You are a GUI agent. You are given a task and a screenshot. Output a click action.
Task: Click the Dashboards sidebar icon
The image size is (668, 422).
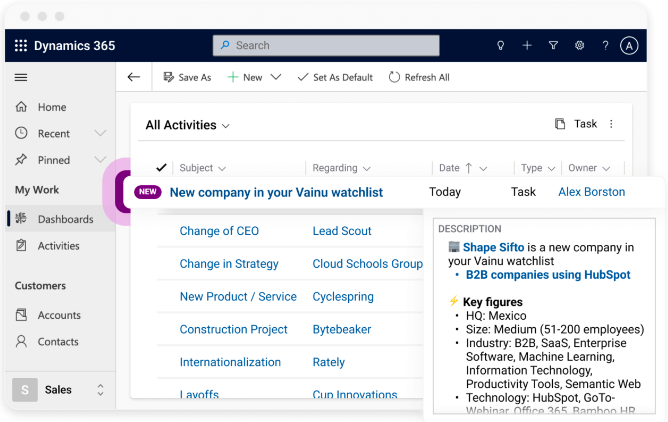(x=21, y=219)
